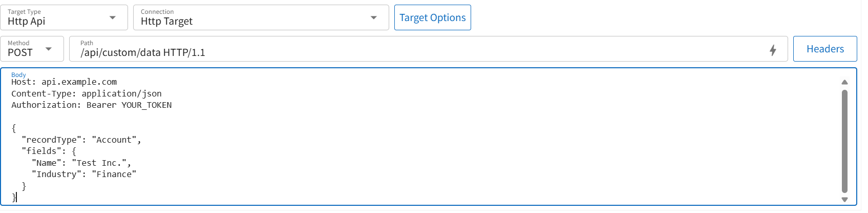Click the Body scrollbar down arrow
The image size is (868, 213).
(844, 200)
